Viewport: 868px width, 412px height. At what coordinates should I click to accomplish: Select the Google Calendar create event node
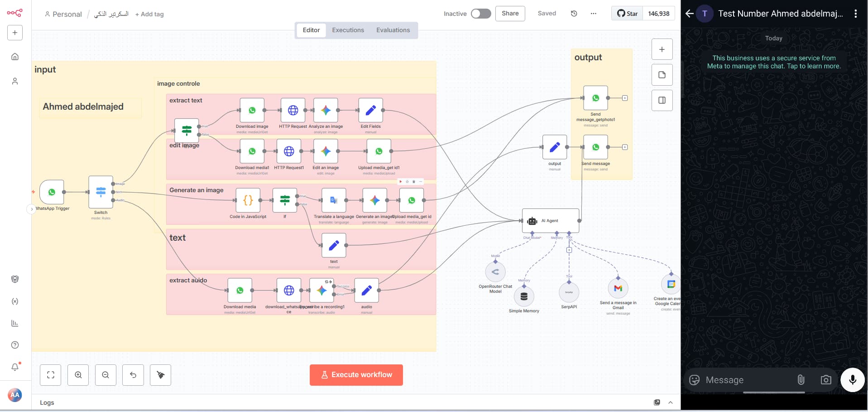coord(671,284)
